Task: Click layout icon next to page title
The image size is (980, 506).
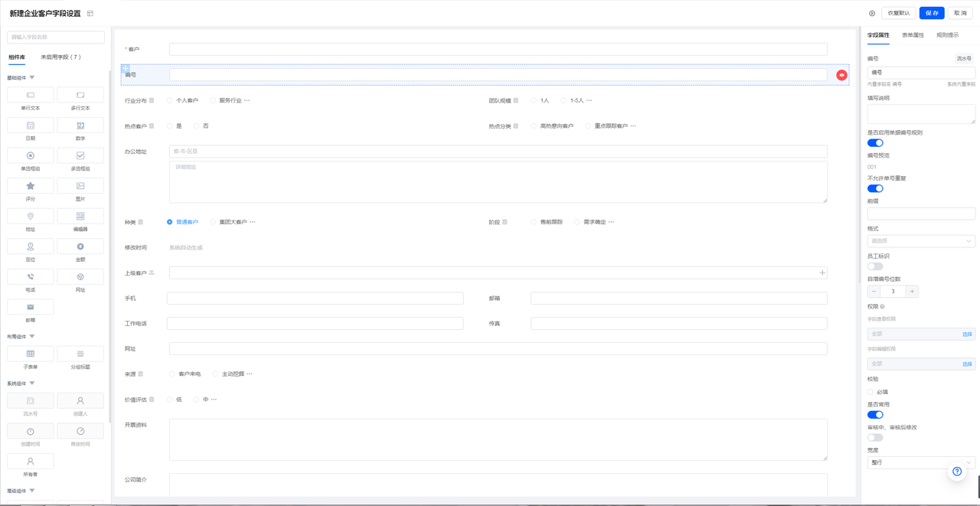Action: 90,14
